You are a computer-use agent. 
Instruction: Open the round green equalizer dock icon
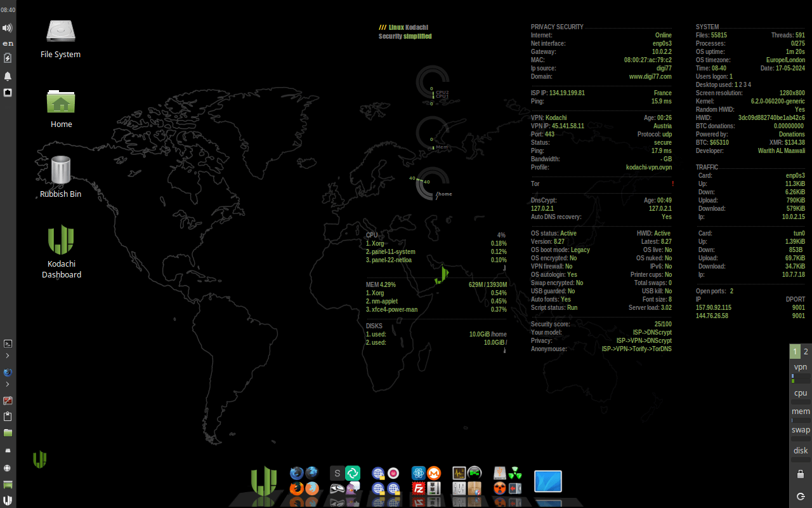(475, 473)
